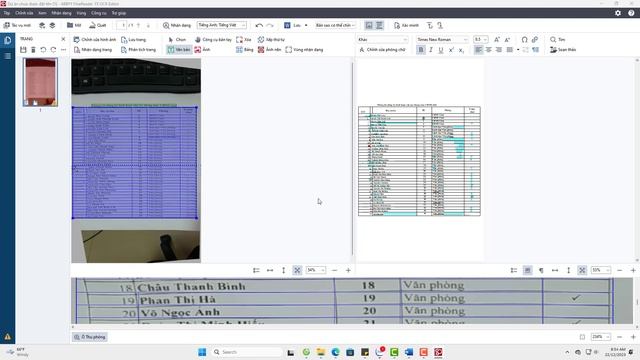
Task: Select the Ảnh nền background picture tool
Action: click(269, 50)
